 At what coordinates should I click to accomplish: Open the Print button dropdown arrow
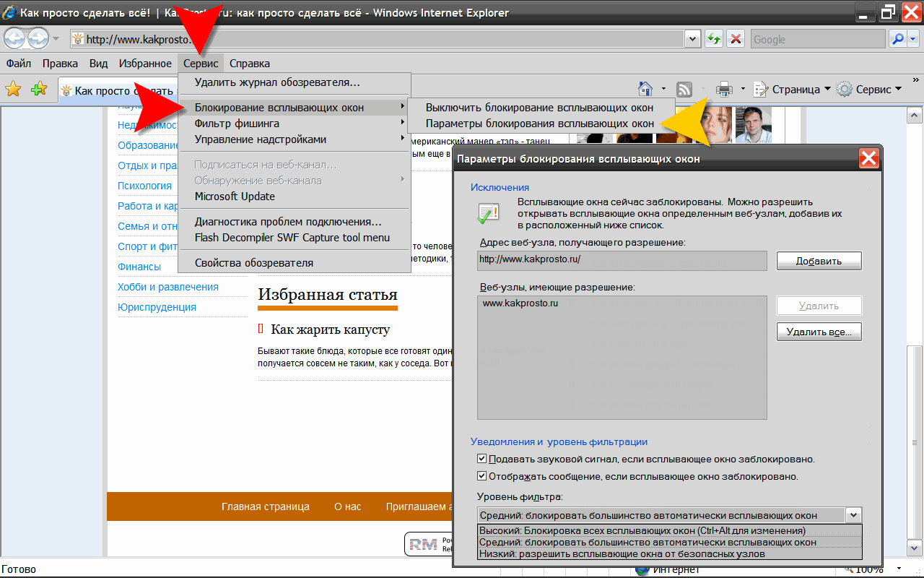742,89
